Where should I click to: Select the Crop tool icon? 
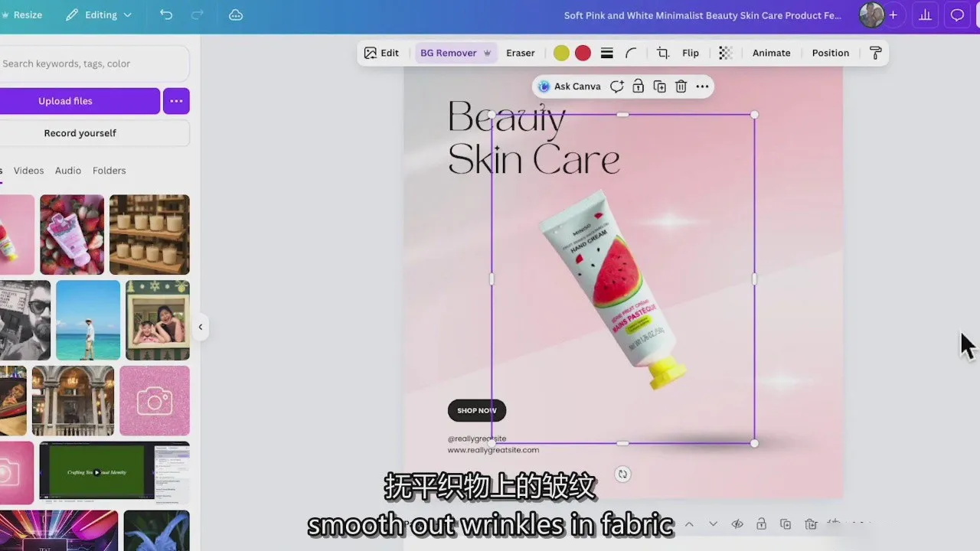click(663, 53)
